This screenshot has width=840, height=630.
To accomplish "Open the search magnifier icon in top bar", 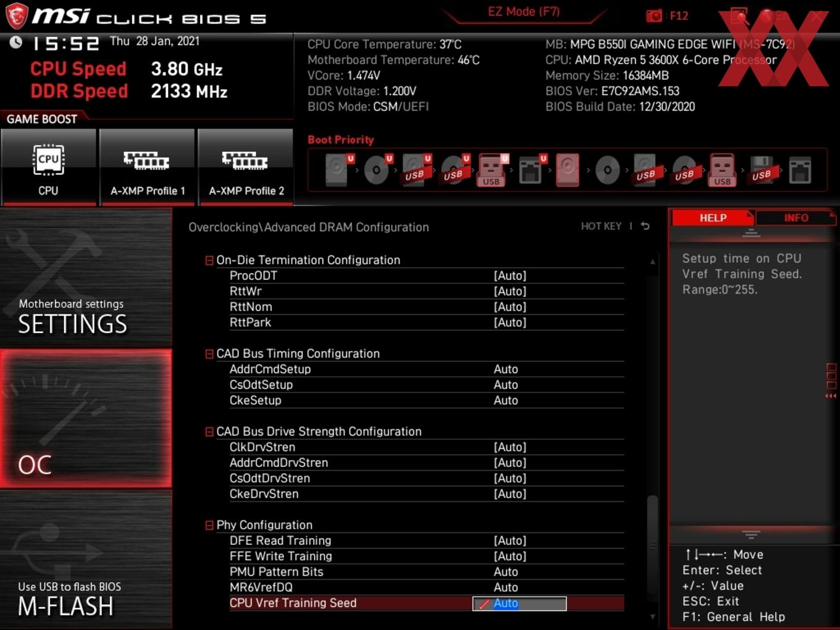I will (739, 16).
